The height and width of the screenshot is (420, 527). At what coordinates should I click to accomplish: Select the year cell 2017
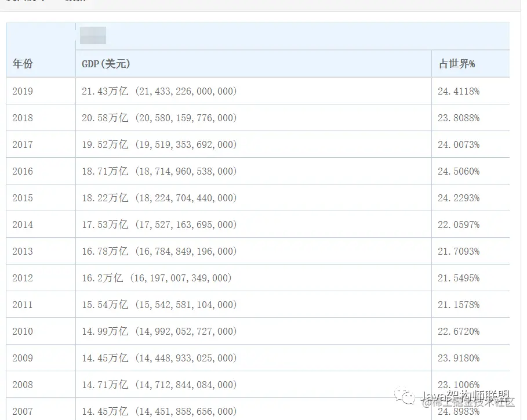pos(23,144)
